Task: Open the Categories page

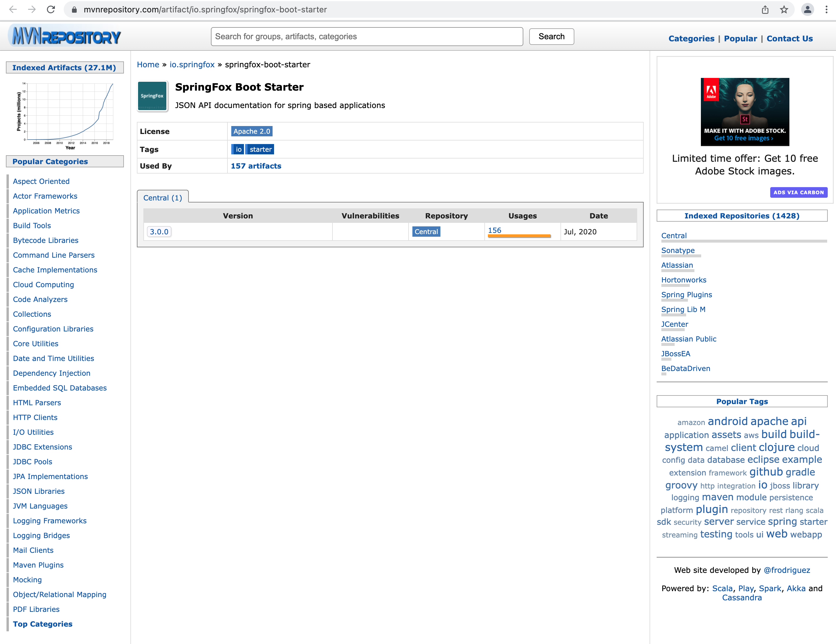Action: coord(691,38)
